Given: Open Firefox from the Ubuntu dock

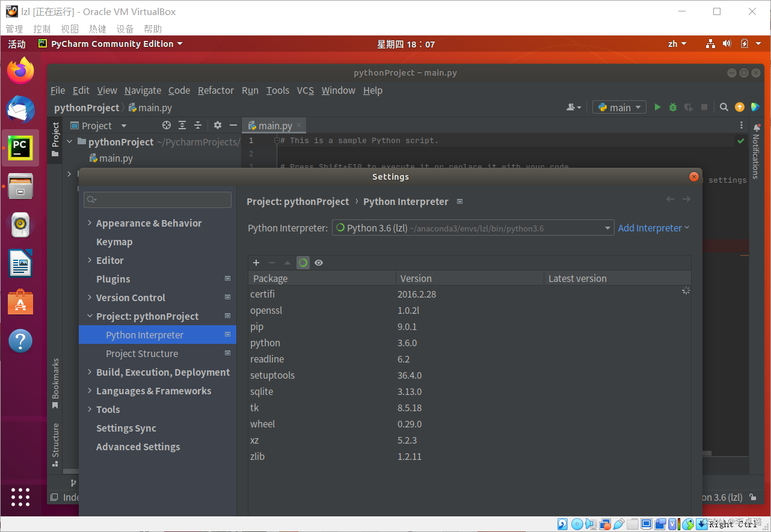Looking at the screenshot, I should (20, 71).
